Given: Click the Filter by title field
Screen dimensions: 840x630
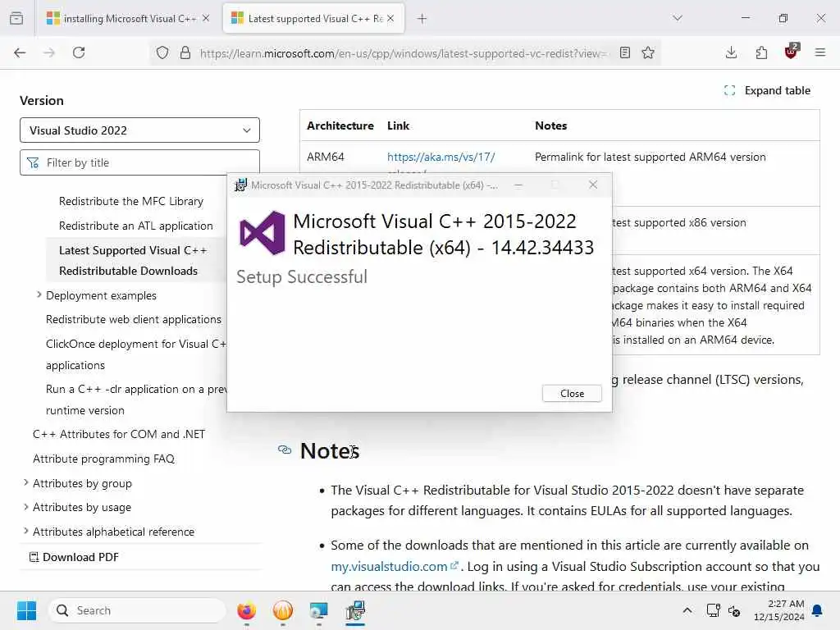Looking at the screenshot, I should pos(139,162).
